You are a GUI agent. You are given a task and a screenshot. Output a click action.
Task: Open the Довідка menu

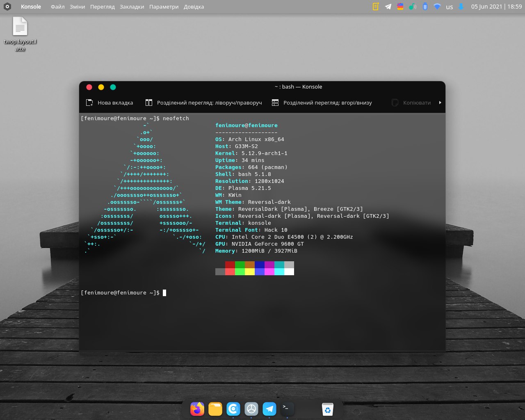tap(194, 7)
